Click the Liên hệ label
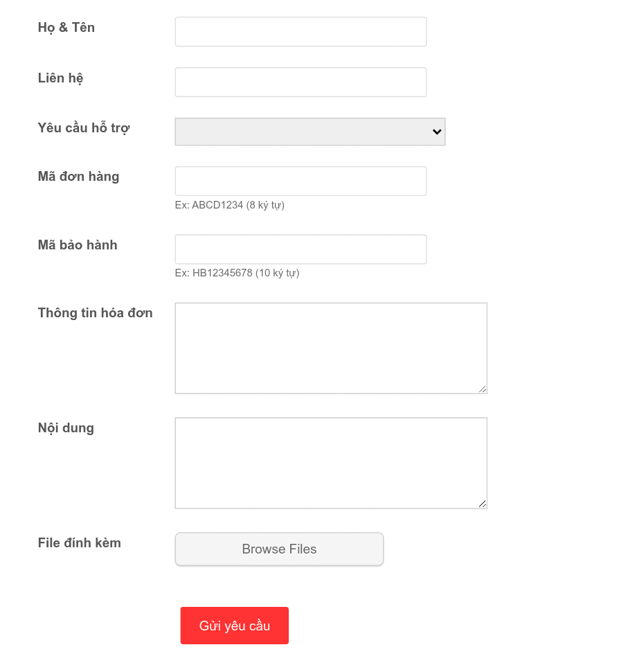Viewport: 644px width, 672px height. [60, 78]
